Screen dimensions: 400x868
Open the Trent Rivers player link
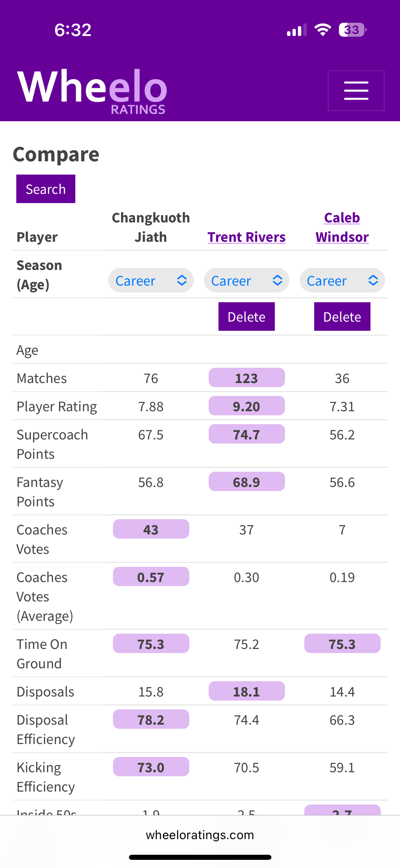click(x=246, y=237)
